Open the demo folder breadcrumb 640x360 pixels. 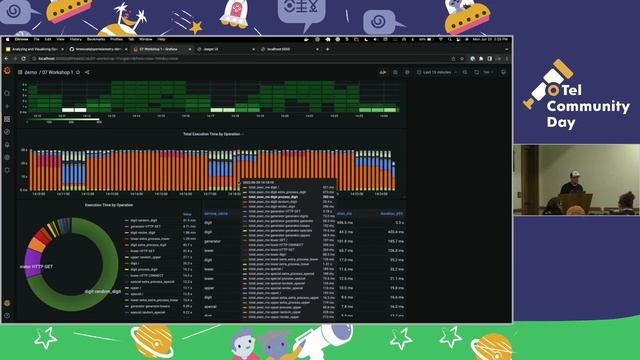pos(31,72)
